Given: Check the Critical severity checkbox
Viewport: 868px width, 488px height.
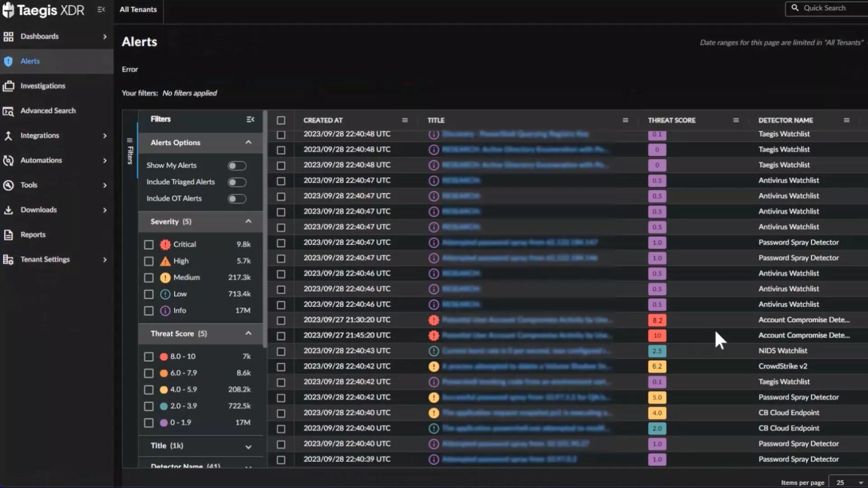Looking at the screenshot, I should click(x=149, y=244).
